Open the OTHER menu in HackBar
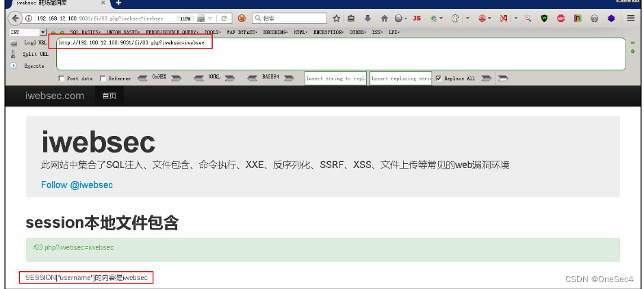The image size is (644, 289). 358,32
